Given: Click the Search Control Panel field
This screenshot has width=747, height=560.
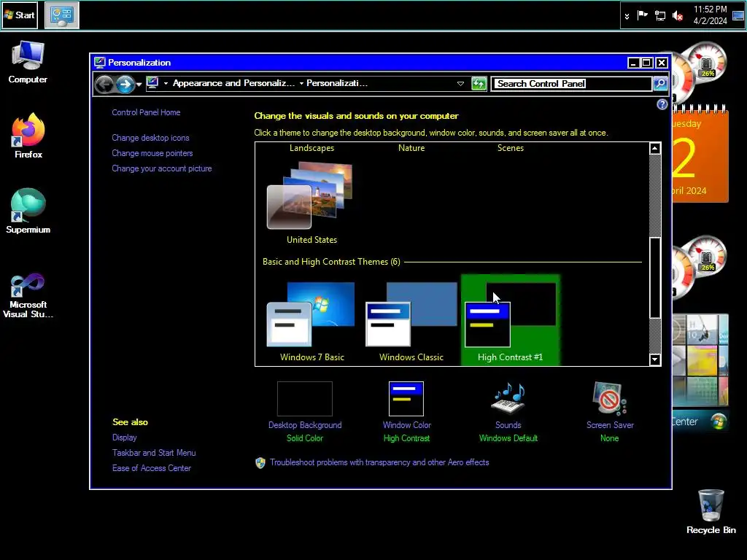Looking at the screenshot, I should [x=570, y=84].
